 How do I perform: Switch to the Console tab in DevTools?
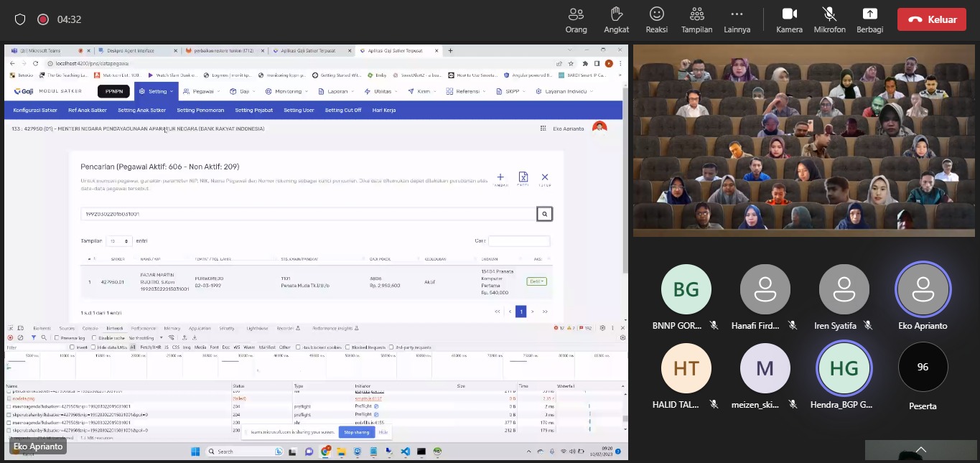coord(90,328)
